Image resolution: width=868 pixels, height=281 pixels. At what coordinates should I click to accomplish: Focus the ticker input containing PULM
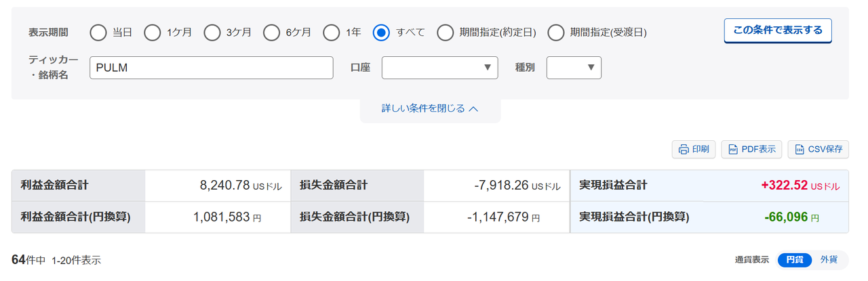(x=212, y=68)
